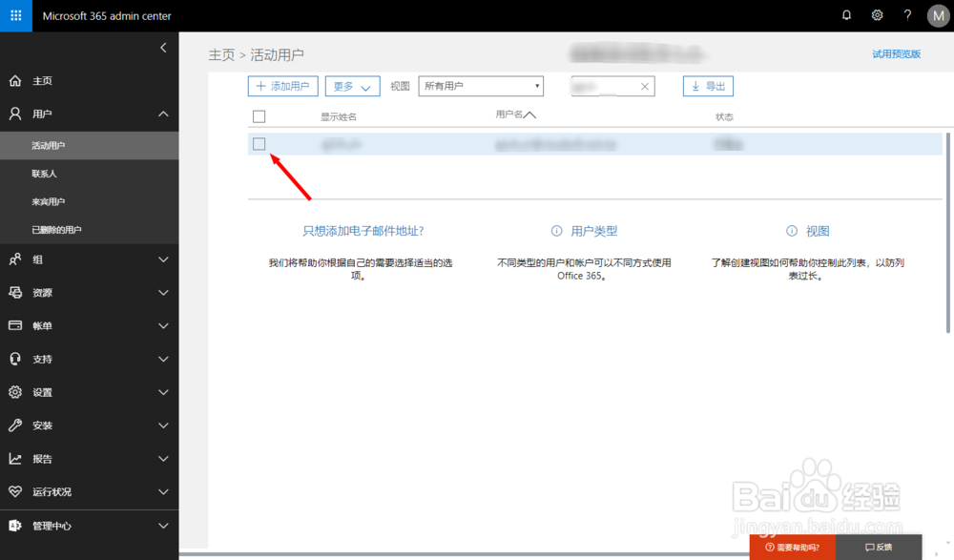The image size is (954, 560).
Task: Click the 运行状况 heart icon
Action: point(15,491)
